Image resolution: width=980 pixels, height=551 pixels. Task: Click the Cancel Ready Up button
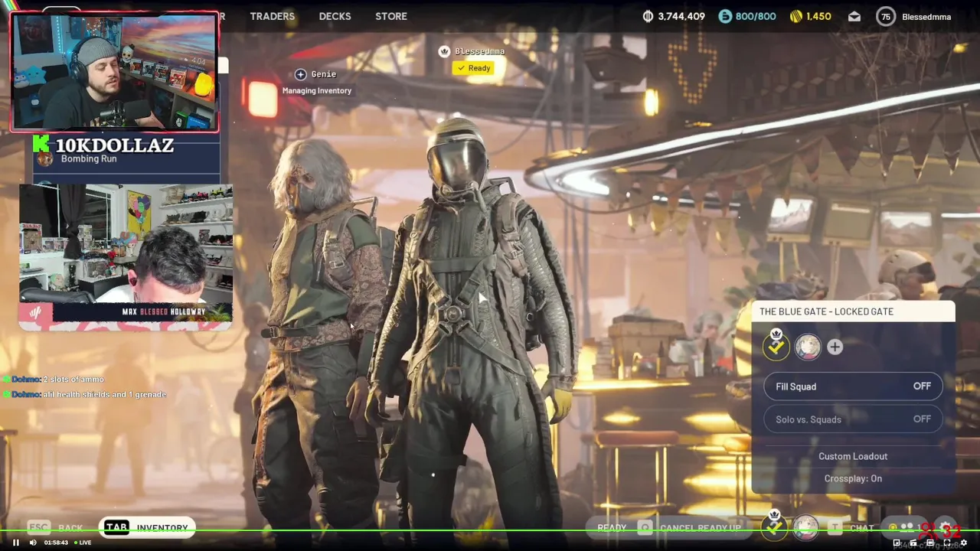pyautogui.click(x=690, y=528)
